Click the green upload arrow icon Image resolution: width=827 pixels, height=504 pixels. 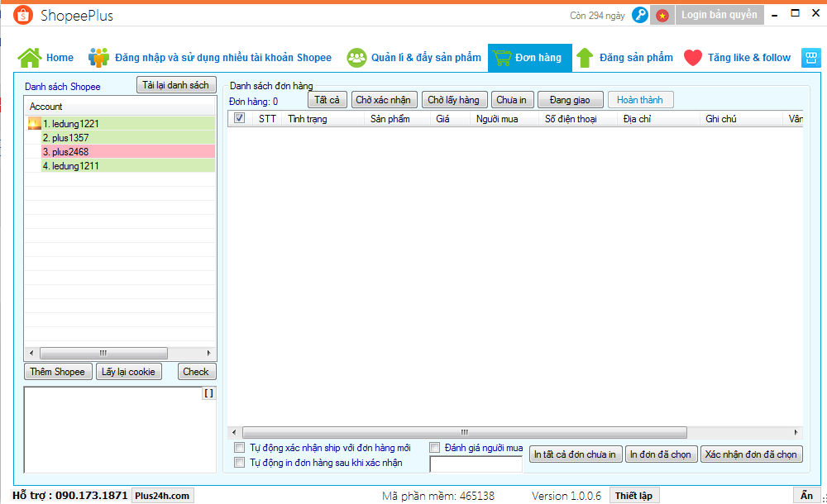click(x=585, y=58)
